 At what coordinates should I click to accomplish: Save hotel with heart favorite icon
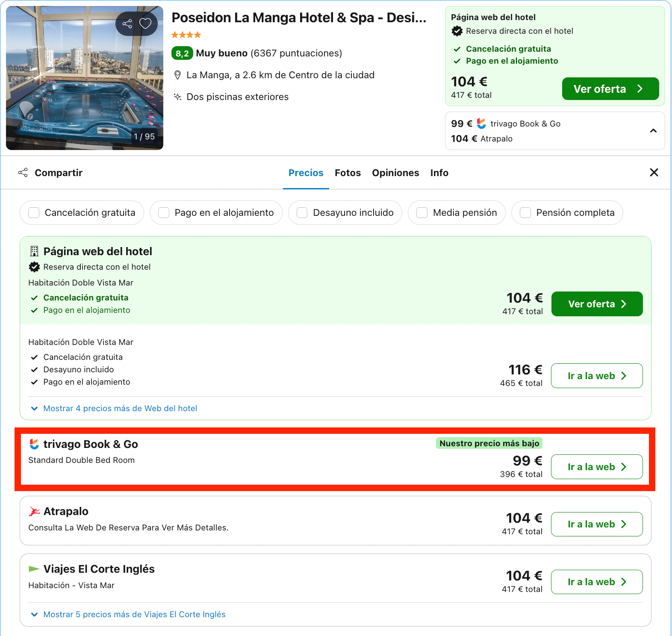click(x=146, y=24)
